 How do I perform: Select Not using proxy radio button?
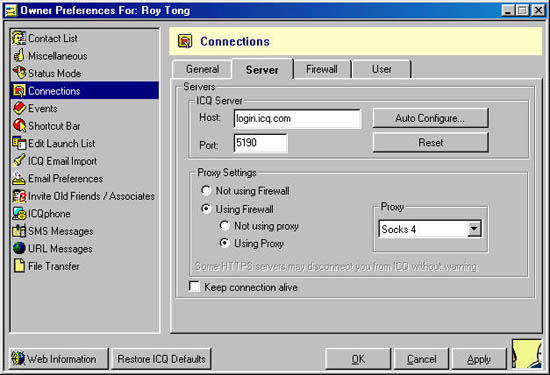[x=224, y=226]
